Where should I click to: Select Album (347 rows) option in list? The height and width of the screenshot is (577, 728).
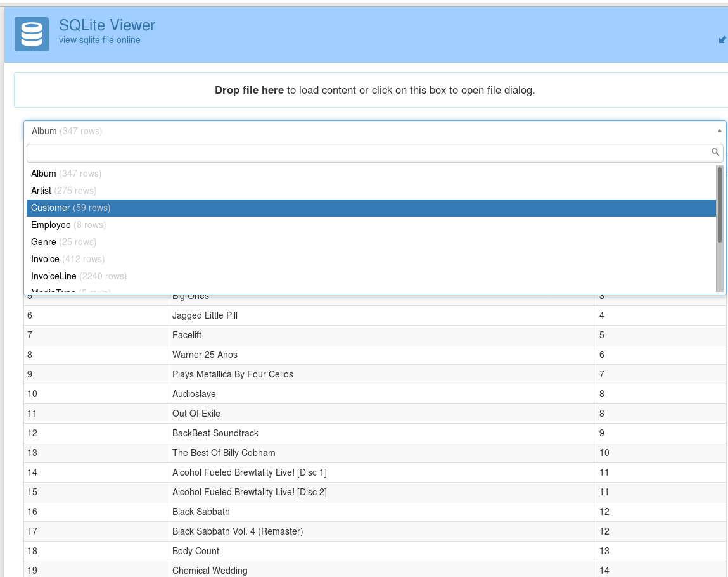pyautogui.click(x=371, y=174)
